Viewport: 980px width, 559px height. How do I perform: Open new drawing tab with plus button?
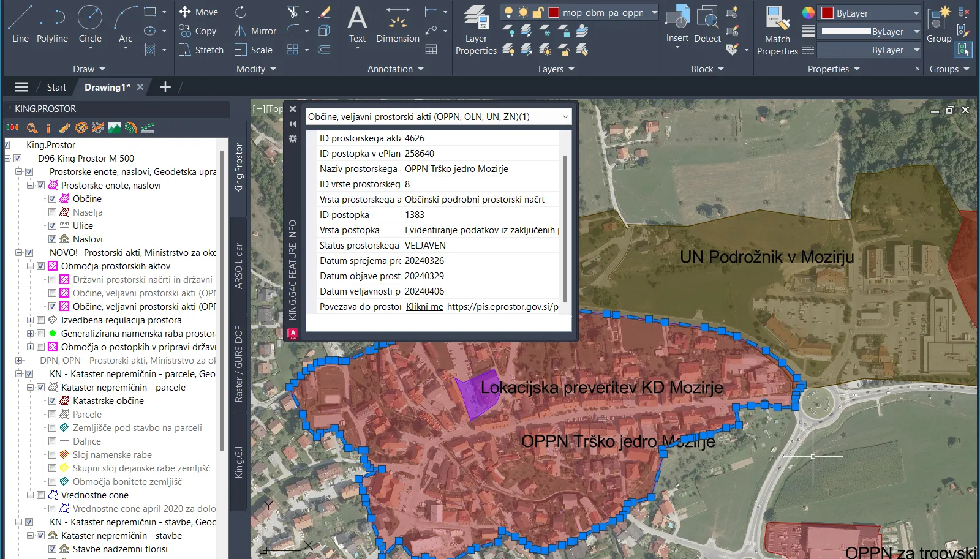[x=165, y=88]
